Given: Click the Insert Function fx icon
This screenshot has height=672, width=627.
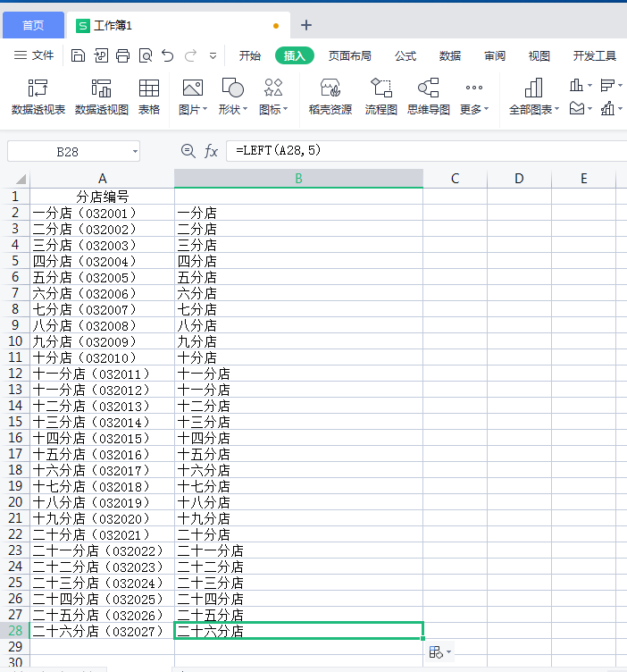Looking at the screenshot, I should click(x=211, y=151).
